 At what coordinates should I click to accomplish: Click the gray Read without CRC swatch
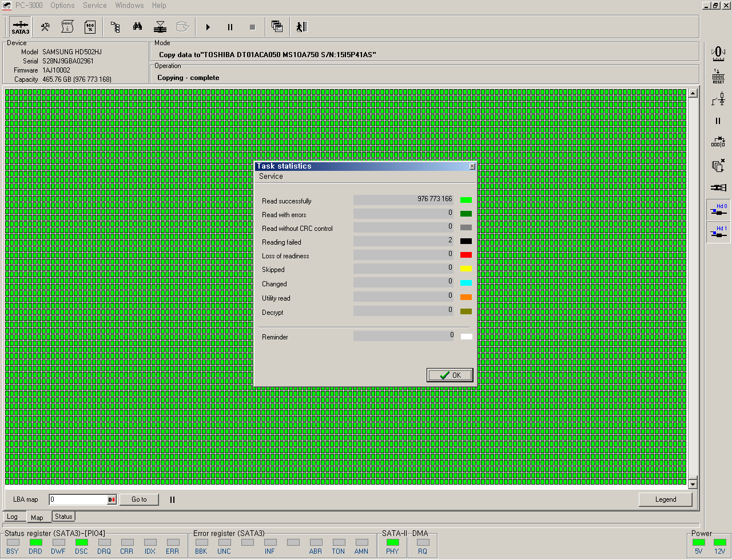pyautogui.click(x=466, y=227)
